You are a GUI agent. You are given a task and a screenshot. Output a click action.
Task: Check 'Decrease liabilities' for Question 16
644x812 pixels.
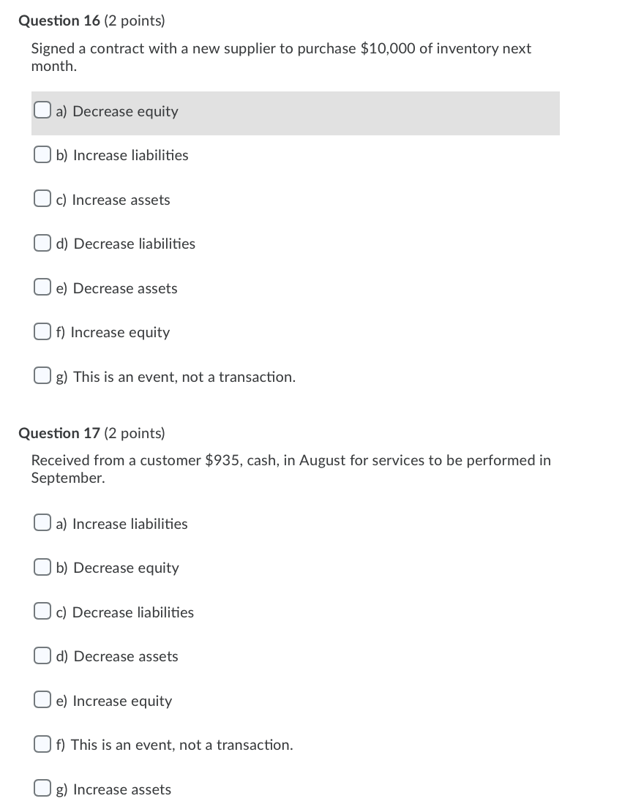[42, 243]
